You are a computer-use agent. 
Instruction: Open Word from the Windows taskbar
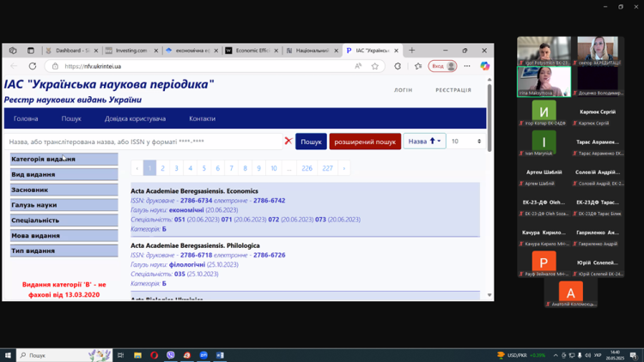click(x=220, y=355)
